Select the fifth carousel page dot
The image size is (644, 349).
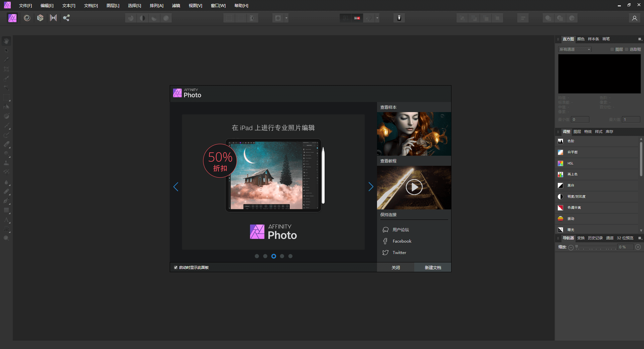290,256
